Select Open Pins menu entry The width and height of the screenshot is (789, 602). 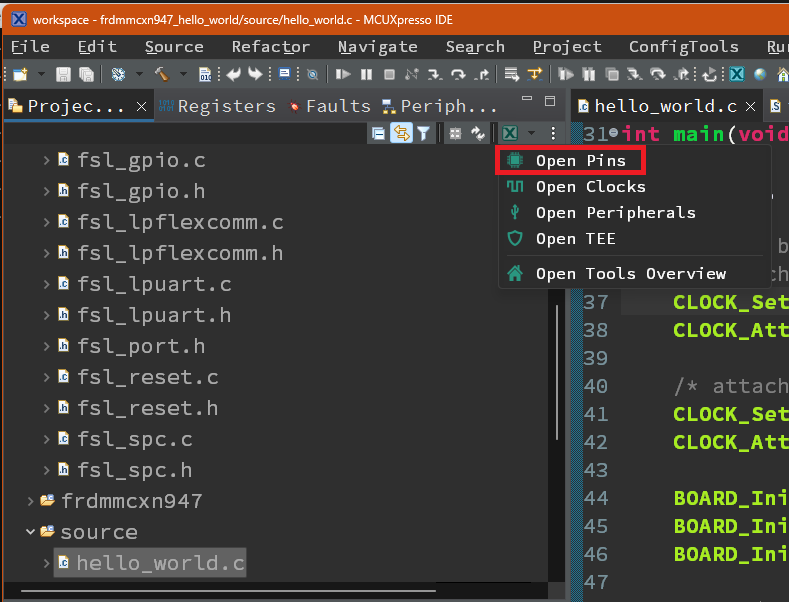(x=580, y=160)
